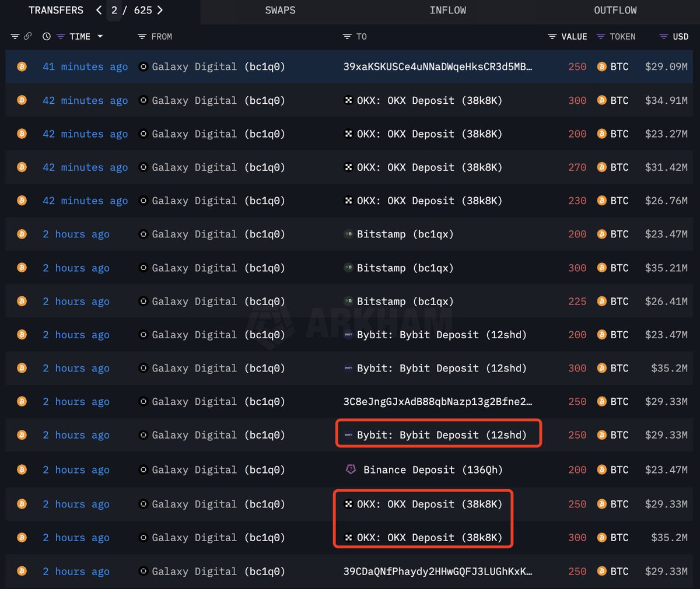Open address 39CDaQNfPhaydy2HHwGQFJ3LUGhKxK…
The height and width of the screenshot is (589, 700).
tap(437, 571)
